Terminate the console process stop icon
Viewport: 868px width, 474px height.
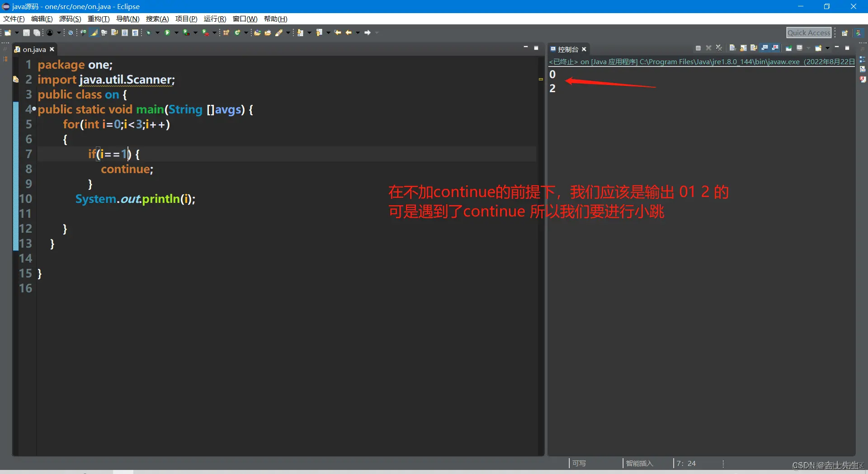tap(698, 48)
